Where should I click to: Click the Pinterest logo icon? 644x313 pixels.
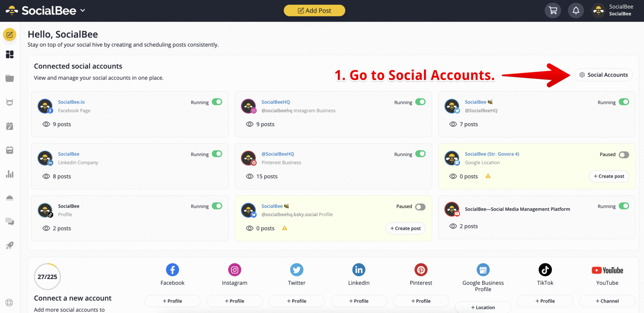tap(421, 270)
